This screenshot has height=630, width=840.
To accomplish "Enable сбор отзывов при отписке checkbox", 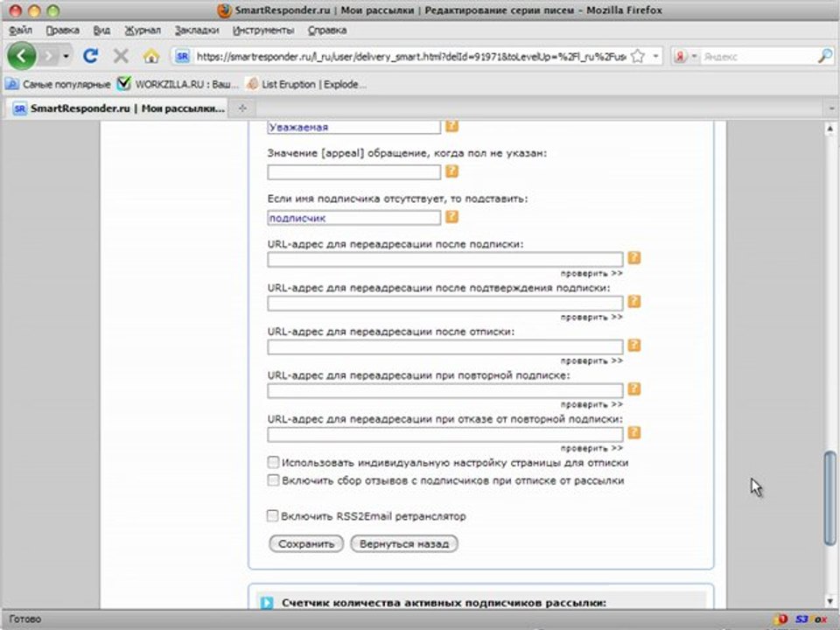I will 273,480.
